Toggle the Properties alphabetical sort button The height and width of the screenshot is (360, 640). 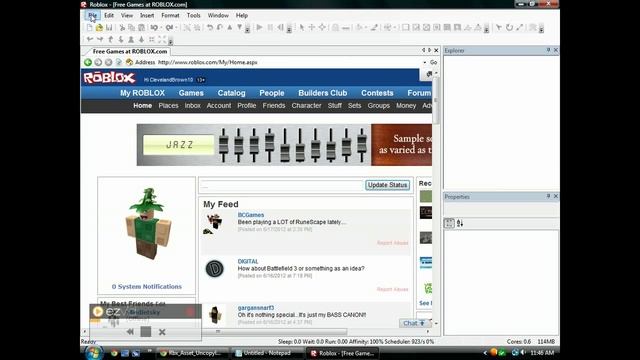tap(460, 223)
